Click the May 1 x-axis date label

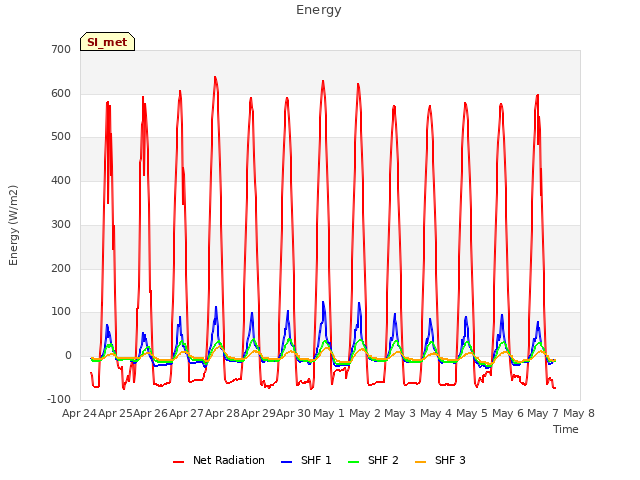click(329, 413)
